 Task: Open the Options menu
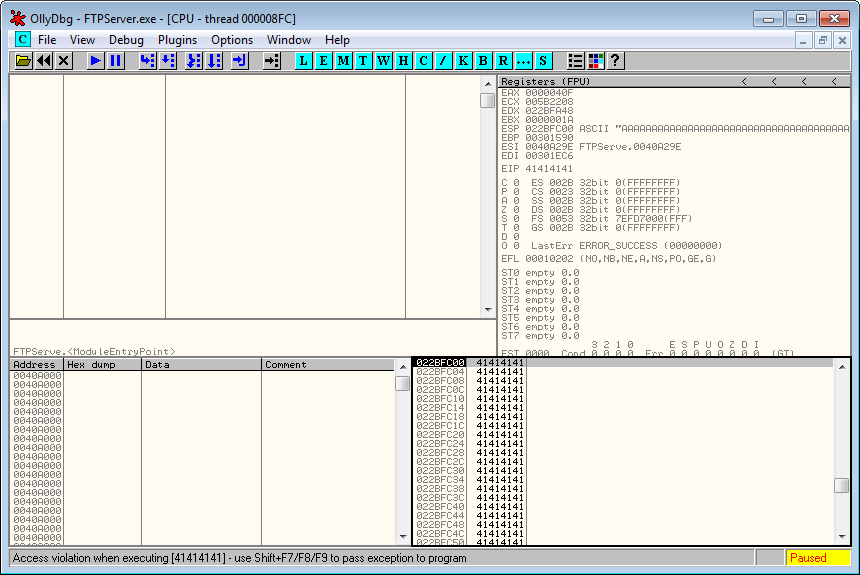click(232, 40)
